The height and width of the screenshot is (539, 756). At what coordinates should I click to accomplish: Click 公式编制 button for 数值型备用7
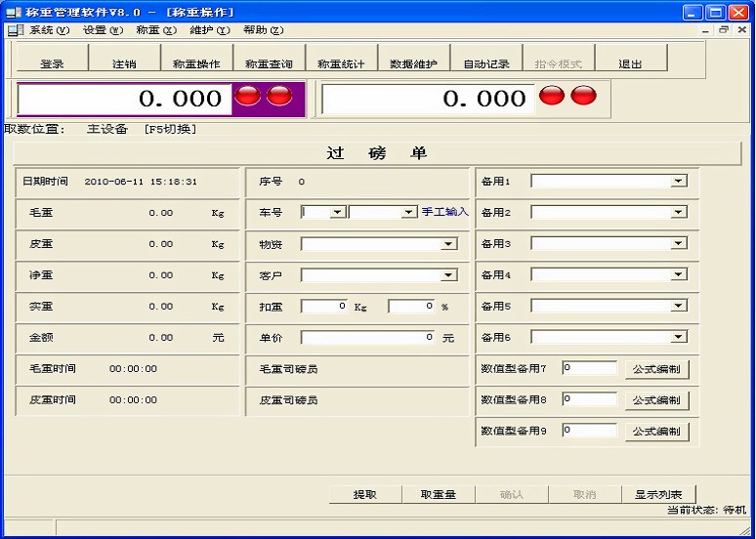coord(656,369)
